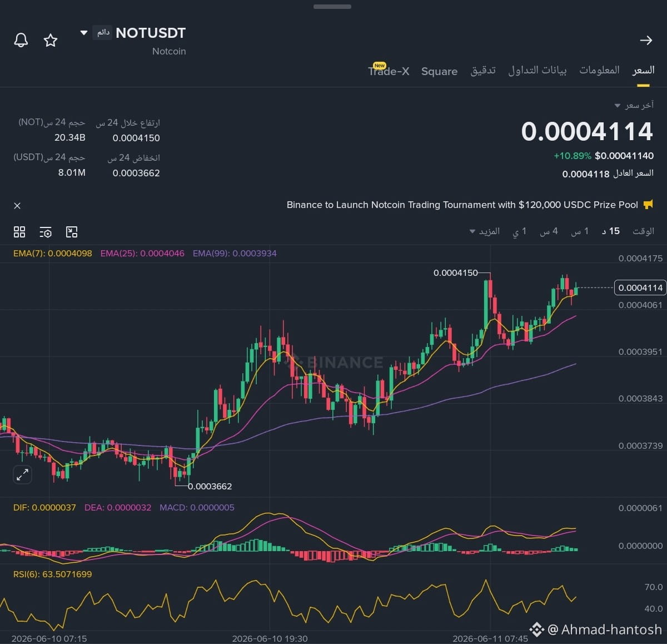Screen dimensions: 667x644
Task: Tap the 24h low value 0.0003662 in stats
Action: click(x=136, y=173)
